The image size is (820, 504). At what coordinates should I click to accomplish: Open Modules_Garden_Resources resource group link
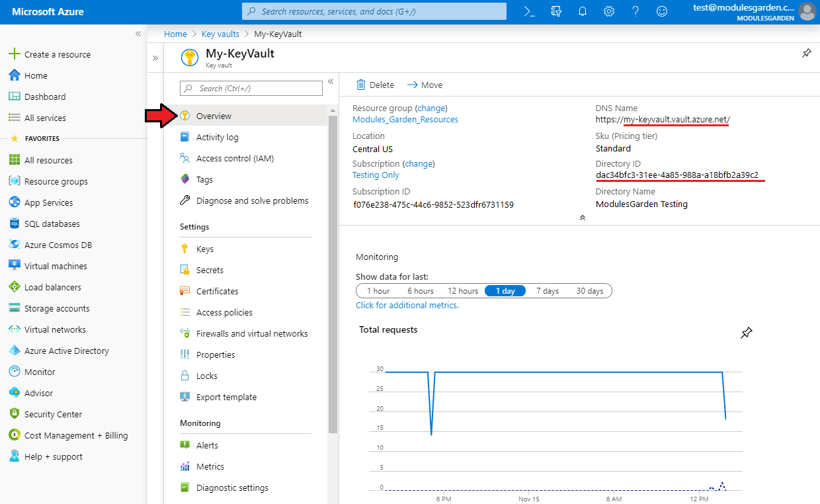(405, 120)
